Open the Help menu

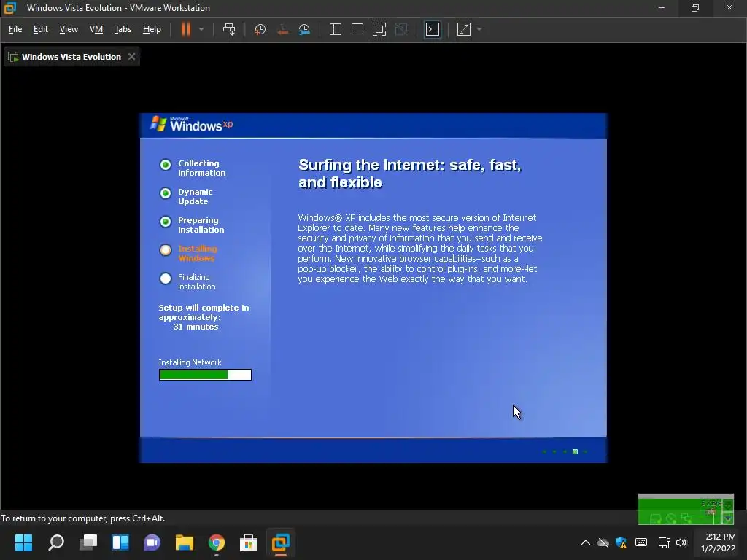(x=152, y=29)
